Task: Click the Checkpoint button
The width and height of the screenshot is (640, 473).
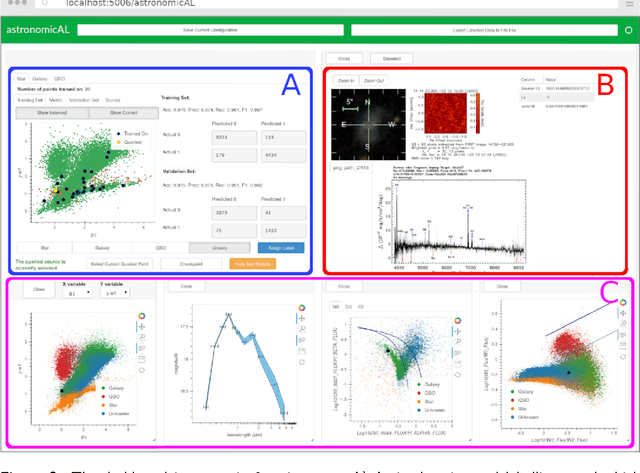Action: coord(191,264)
